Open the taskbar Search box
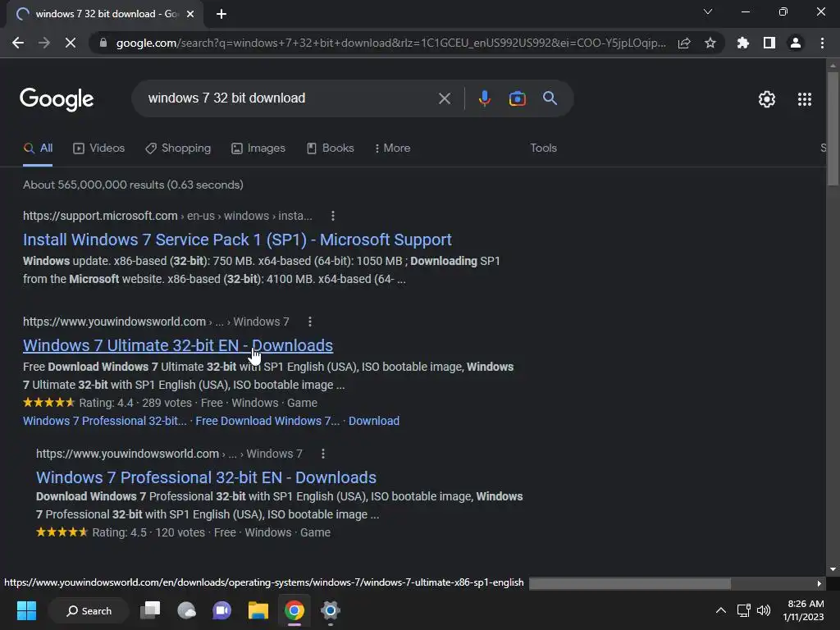Viewport: 840px width, 630px height. click(89, 610)
